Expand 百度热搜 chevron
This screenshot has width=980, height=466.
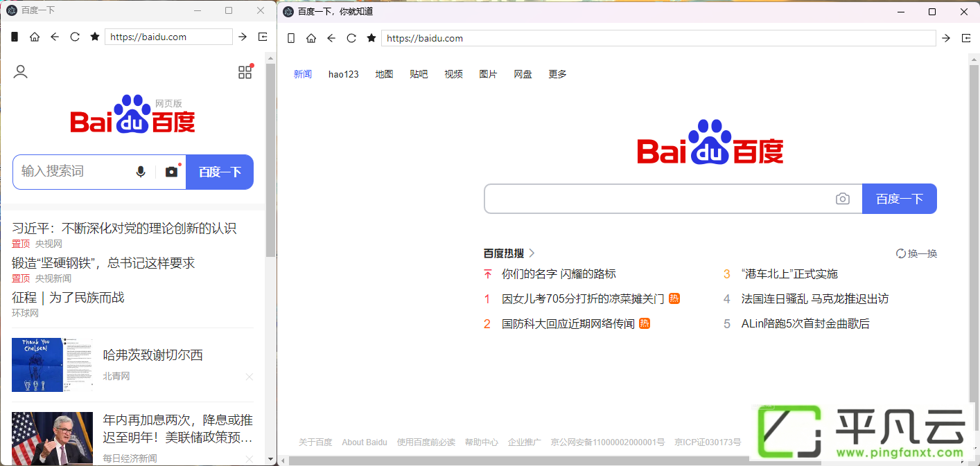[x=532, y=253]
